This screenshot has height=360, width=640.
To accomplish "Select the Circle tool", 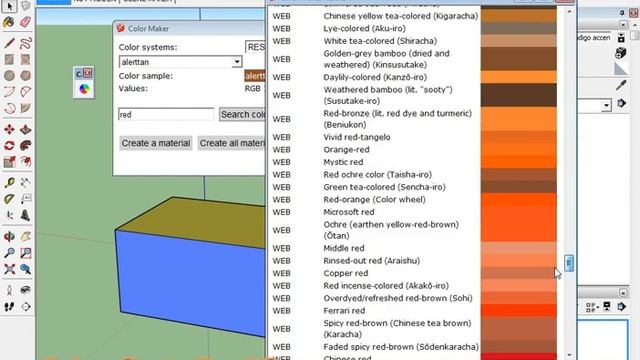I will [9, 76].
